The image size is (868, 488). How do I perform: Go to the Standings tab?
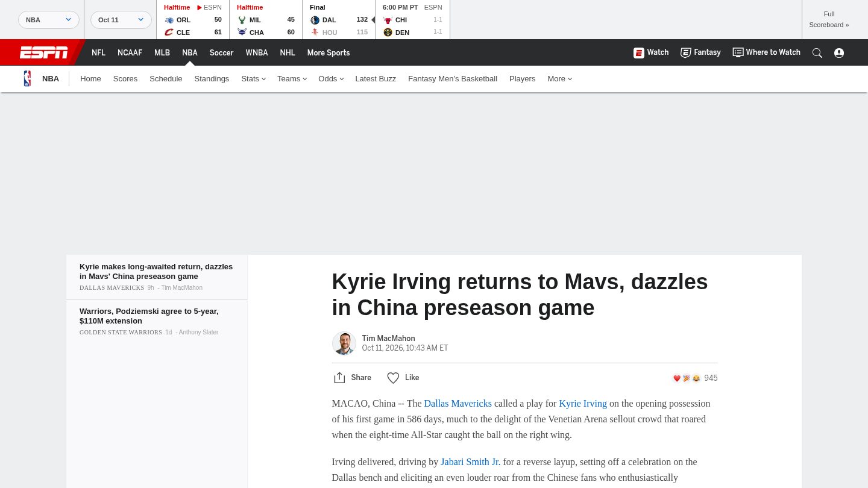[x=212, y=79]
